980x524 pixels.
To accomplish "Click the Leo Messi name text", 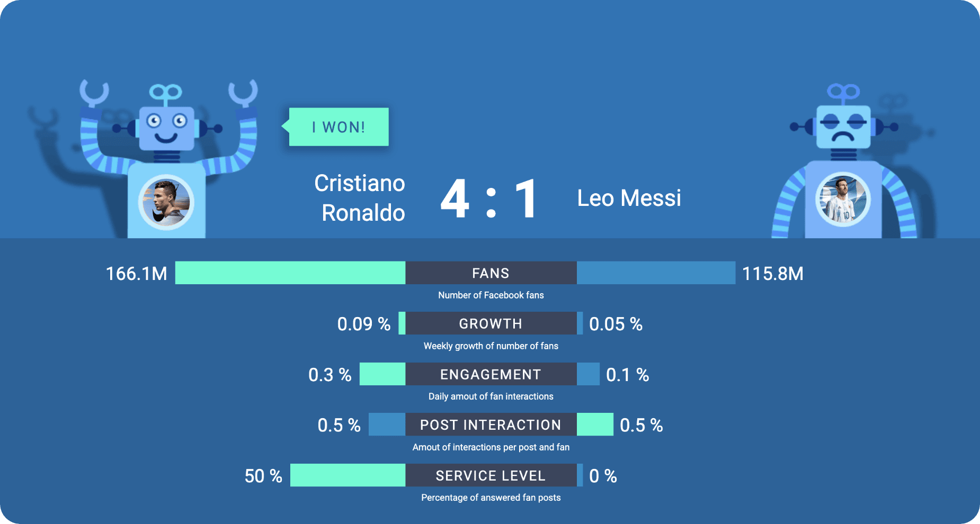I will 629,198.
